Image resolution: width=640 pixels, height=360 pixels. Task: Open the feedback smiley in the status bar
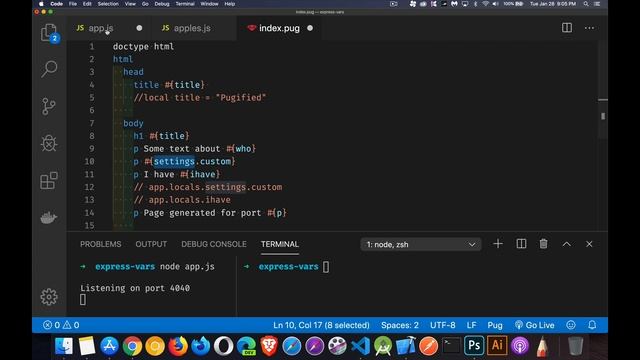[x=571, y=325]
